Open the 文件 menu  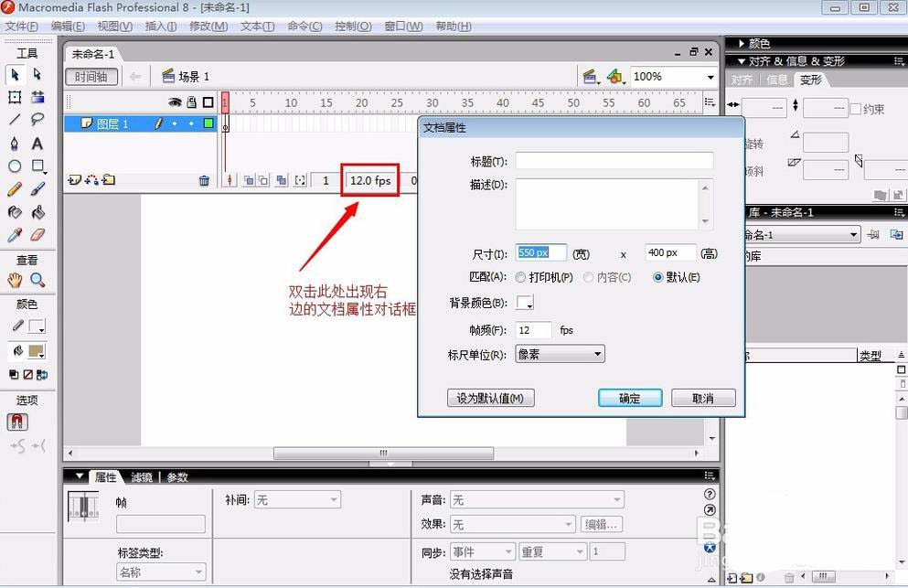(x=21, y=27)
